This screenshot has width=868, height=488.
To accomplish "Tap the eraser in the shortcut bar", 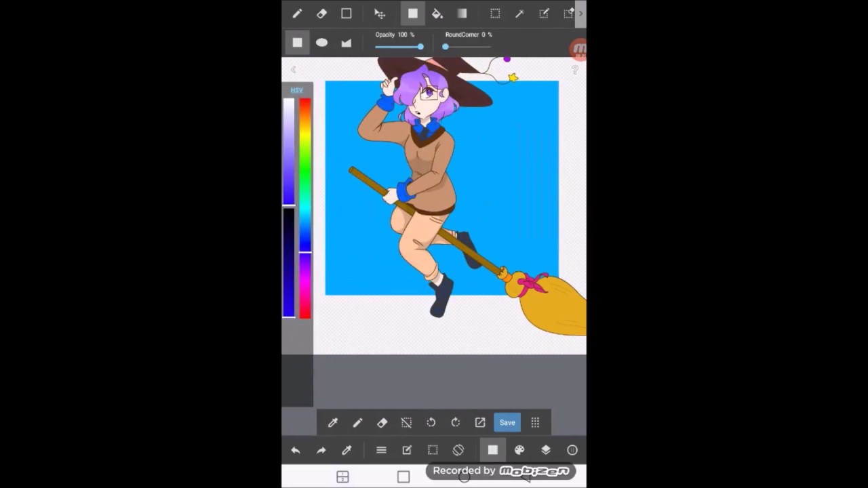I will coord(382,422).
